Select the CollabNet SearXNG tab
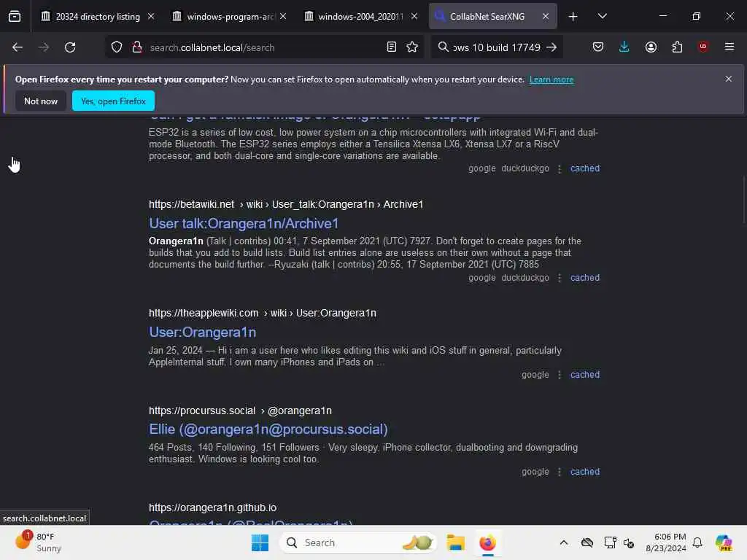 [487, 17]
